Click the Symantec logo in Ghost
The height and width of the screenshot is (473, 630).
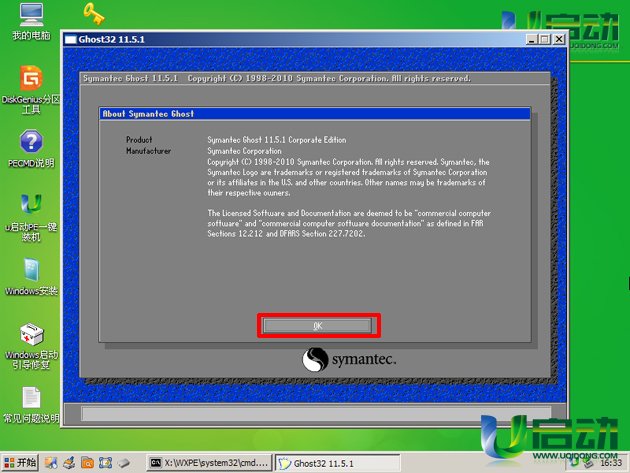click(x=349, y=359)
